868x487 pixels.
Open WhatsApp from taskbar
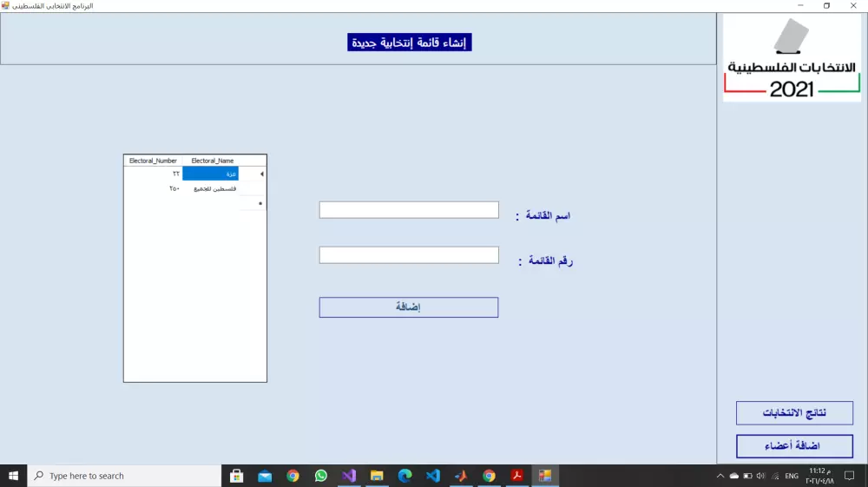point(321,476)
